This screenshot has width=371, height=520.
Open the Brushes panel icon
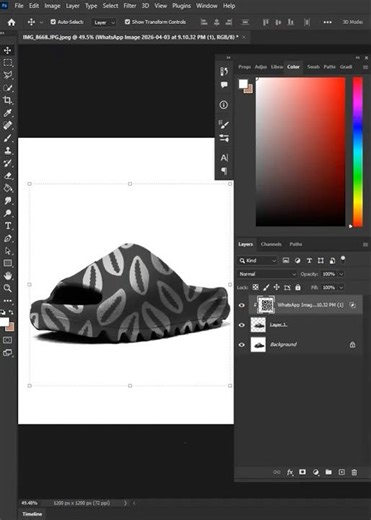(x=224, y=124)
